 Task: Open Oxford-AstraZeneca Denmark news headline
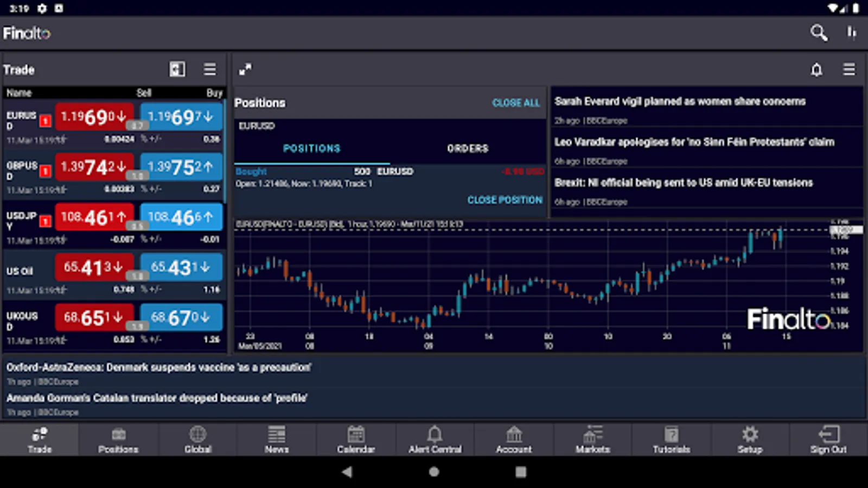[x=159, y=368]
